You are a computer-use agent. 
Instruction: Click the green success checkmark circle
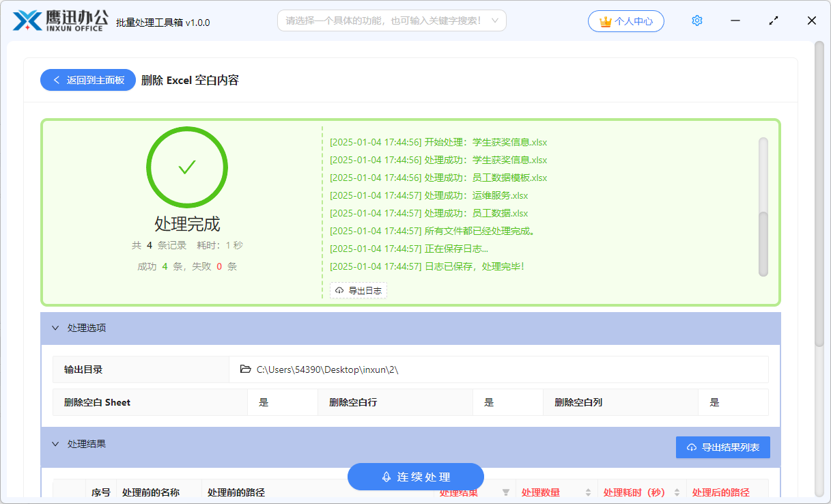[x=186, y=167]
